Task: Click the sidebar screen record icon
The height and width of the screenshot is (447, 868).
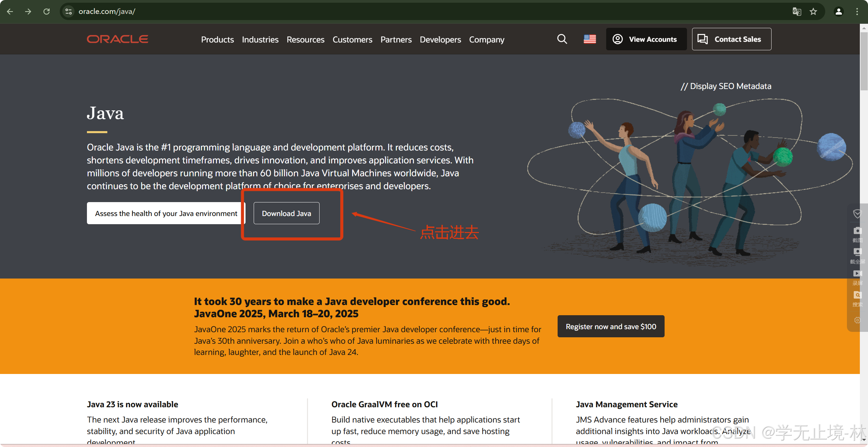Action: (x=857, y=274)
